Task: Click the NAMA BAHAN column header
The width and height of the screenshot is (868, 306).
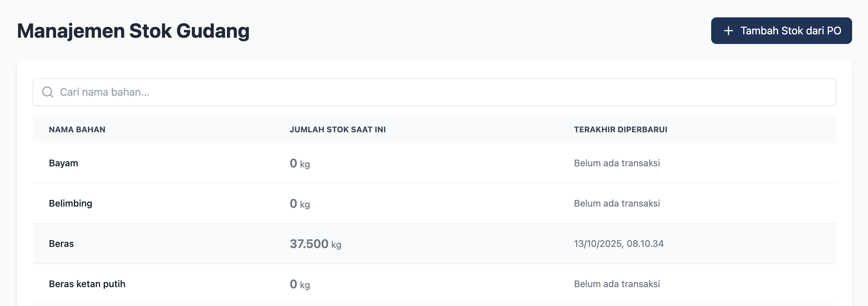Action: coord(77,130)
